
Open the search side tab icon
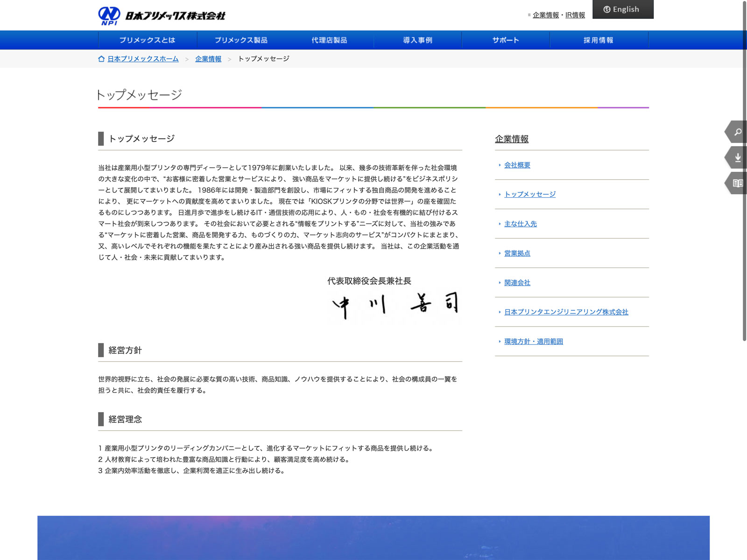click(x=737, y=132)
